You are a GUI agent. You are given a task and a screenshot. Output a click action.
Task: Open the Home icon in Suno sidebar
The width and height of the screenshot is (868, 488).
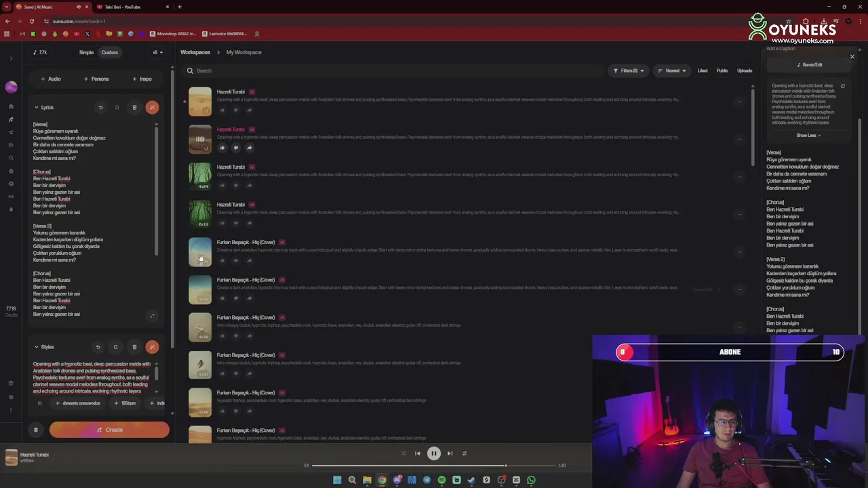click(x=11, y=106)
